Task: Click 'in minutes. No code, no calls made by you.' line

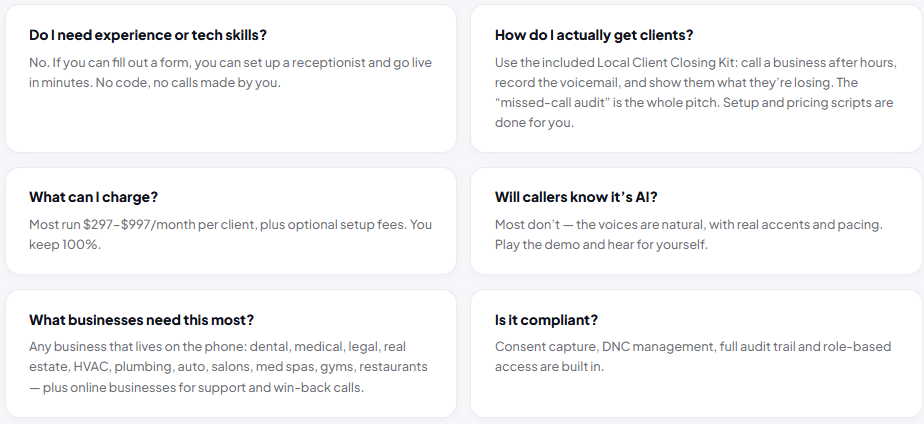Action: coord(155,82)
